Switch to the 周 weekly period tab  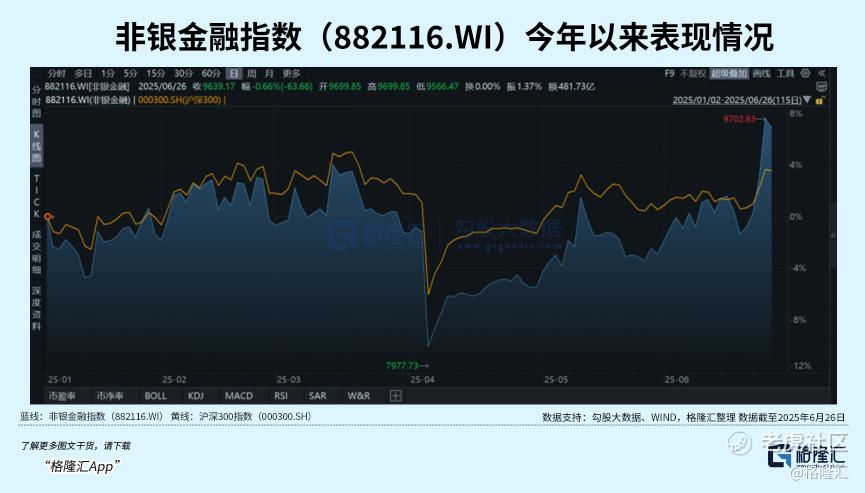click(252, 73)
